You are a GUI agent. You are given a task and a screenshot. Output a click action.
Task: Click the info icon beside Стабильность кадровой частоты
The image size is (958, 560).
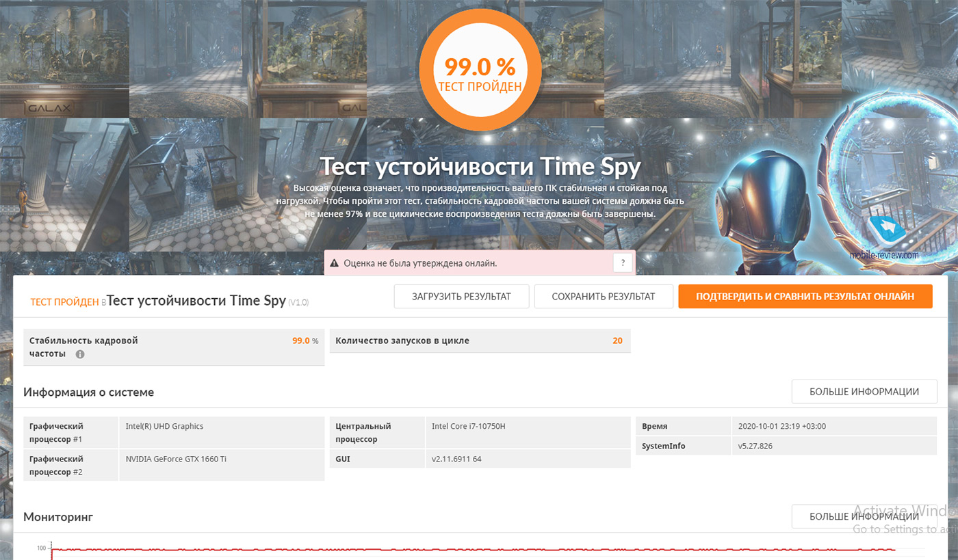[x=80, y=354]
